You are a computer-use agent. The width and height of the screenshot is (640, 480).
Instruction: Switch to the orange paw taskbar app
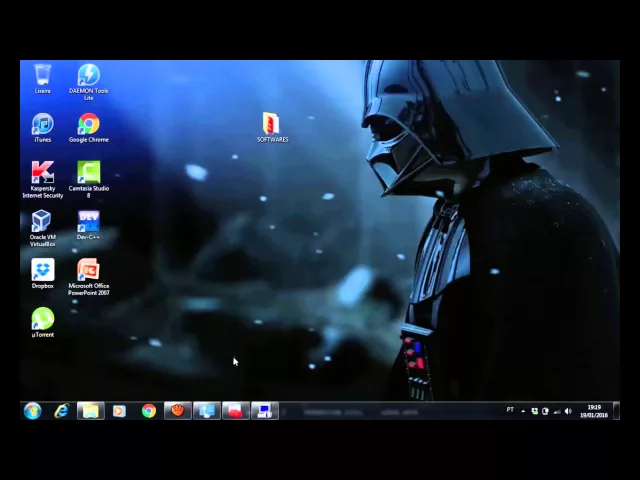(178, 411)
